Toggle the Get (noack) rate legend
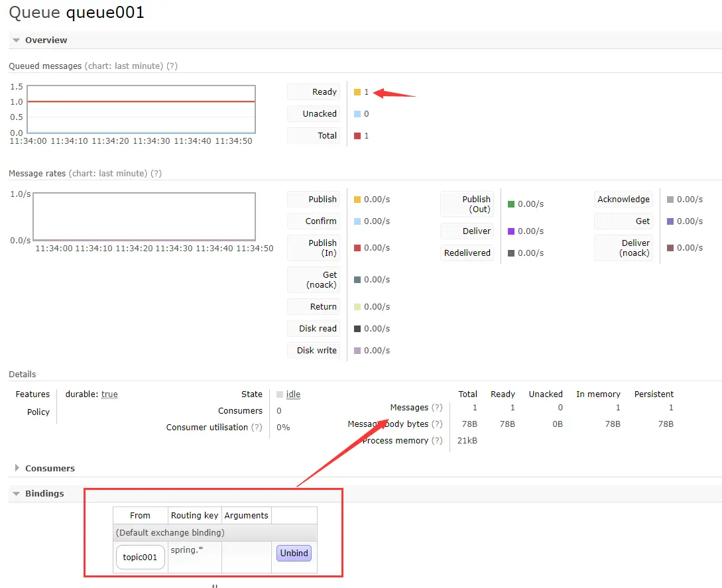Screen dimensions: 722x588 314,280
